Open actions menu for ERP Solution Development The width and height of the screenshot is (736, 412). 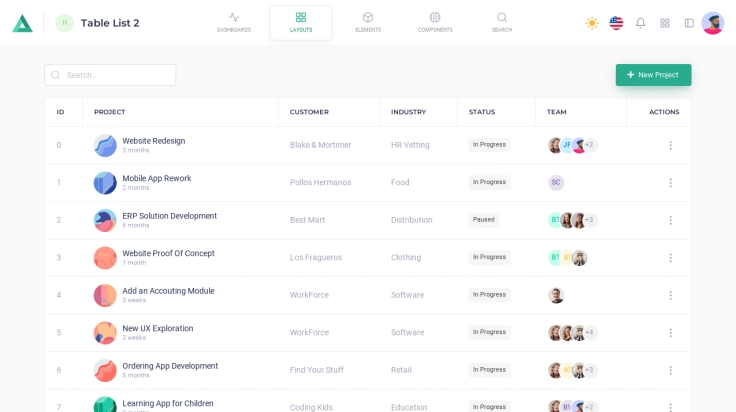pyautogui.click(x=670, y=220)
